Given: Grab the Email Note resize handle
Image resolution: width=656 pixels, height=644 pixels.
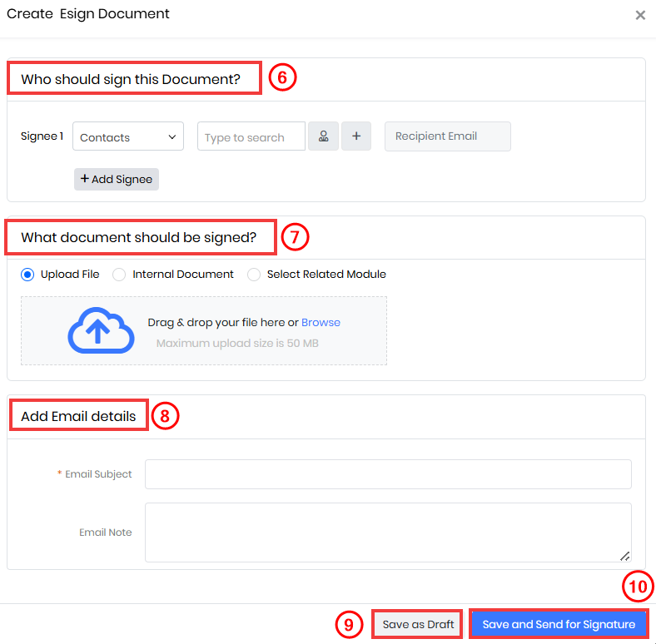Looking at the screenshot, I should pyautogui.click(x=624, y=556).
